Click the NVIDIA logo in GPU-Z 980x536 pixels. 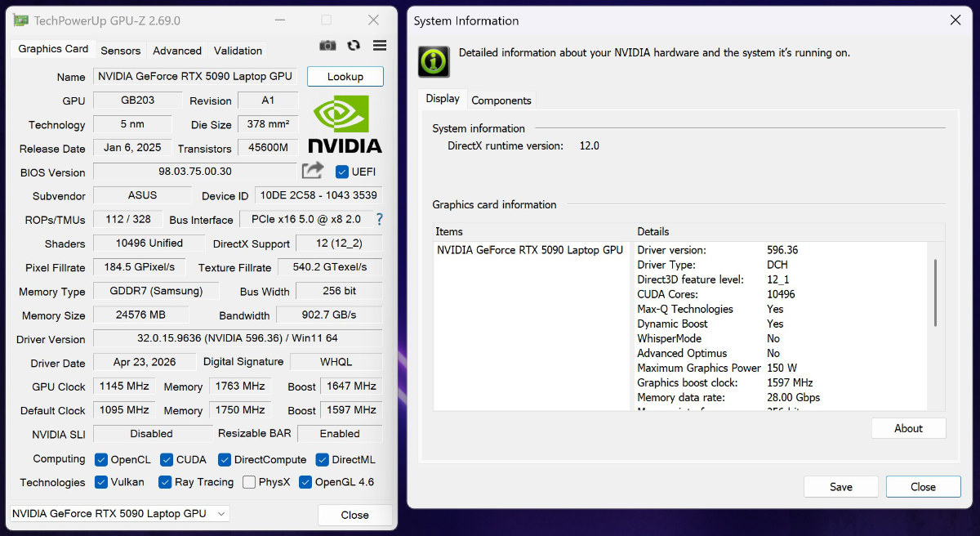[x=345, y=124]
